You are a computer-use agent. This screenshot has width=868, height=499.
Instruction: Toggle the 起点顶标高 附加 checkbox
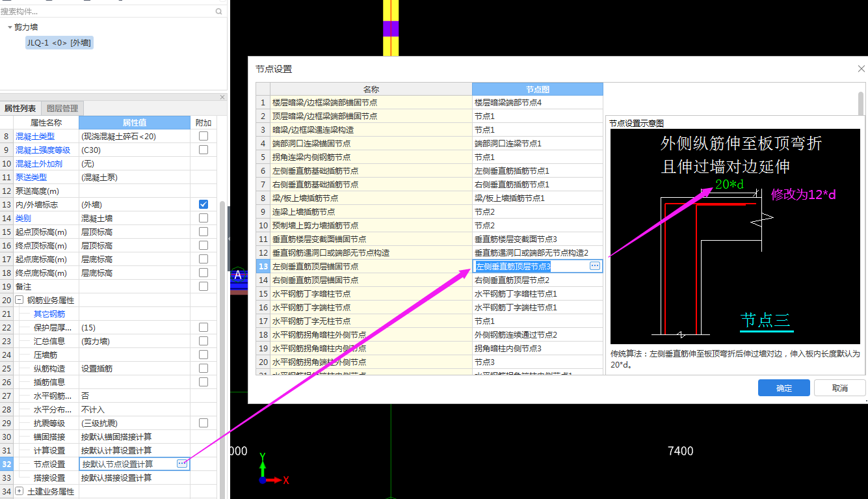tap(204, 232)
